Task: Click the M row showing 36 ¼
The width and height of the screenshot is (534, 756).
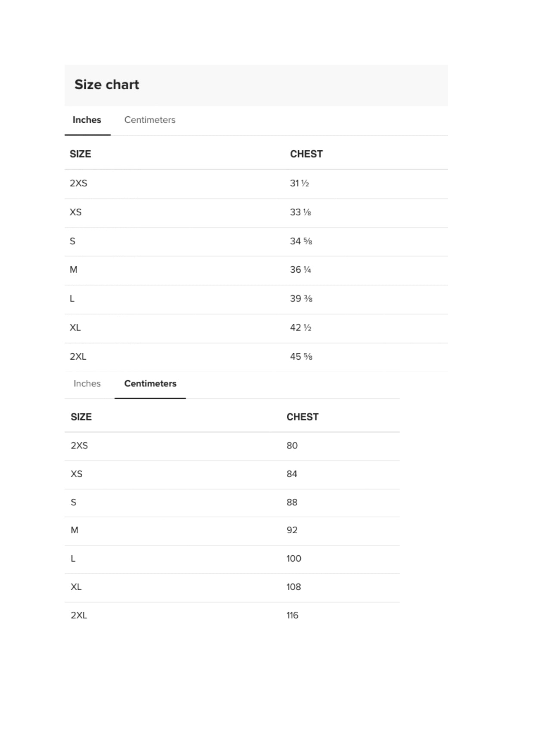Action: pos(256,271)
